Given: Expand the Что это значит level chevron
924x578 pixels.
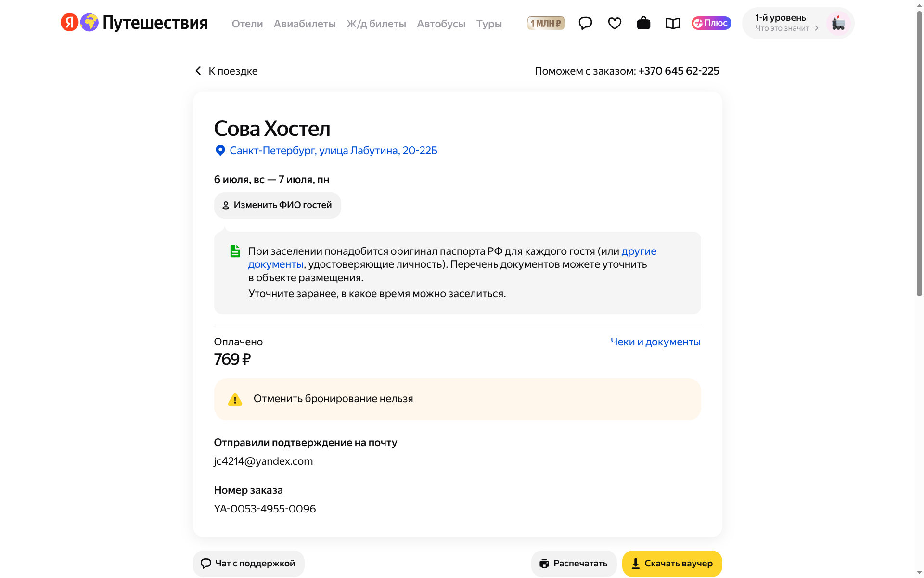Looking at the screenshot, I should [817, 28].
